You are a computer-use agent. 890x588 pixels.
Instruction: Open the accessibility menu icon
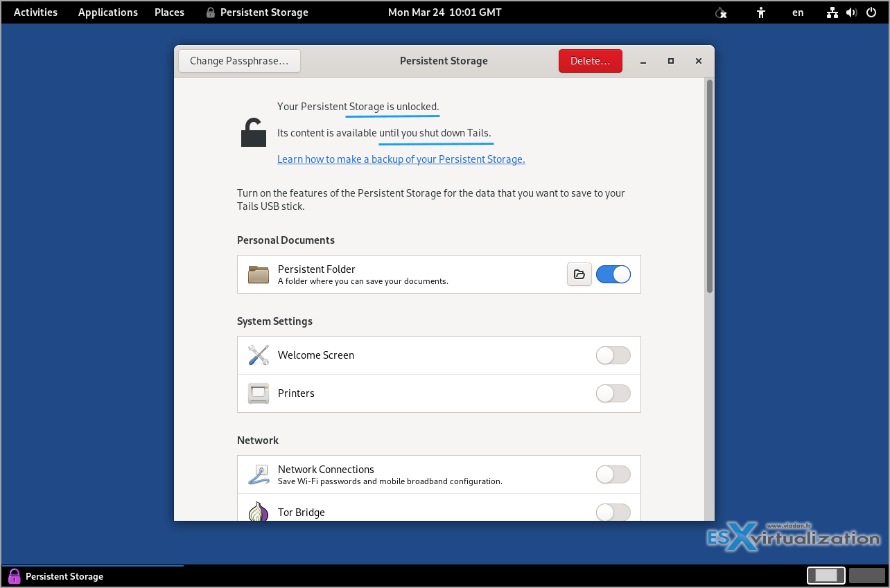point(761,12)
